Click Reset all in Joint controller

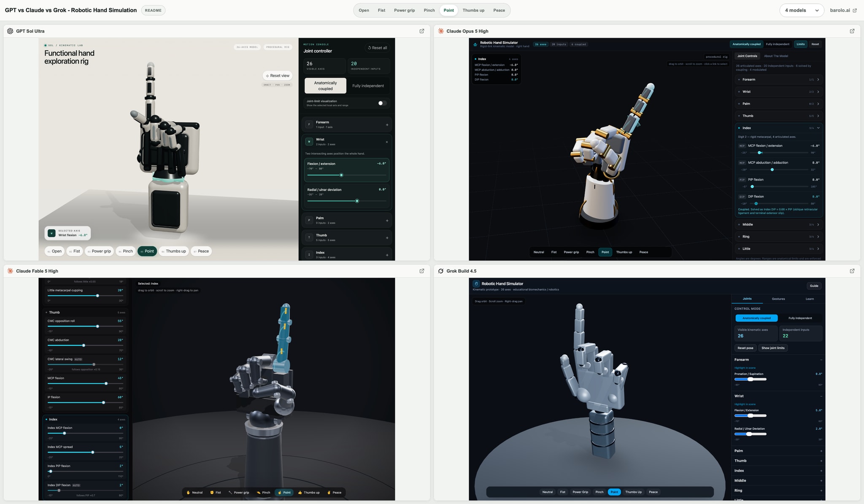click(x=377, y=48)
